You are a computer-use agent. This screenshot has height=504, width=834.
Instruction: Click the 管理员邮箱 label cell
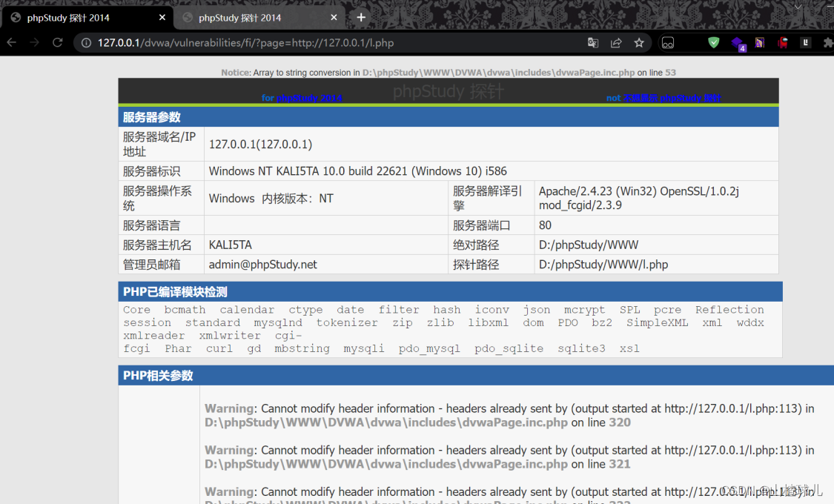pyautogui.click(x=161, y=265)
